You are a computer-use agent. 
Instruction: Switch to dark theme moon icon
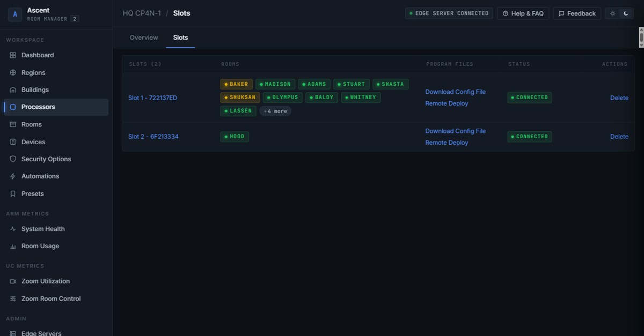point(626,13)
